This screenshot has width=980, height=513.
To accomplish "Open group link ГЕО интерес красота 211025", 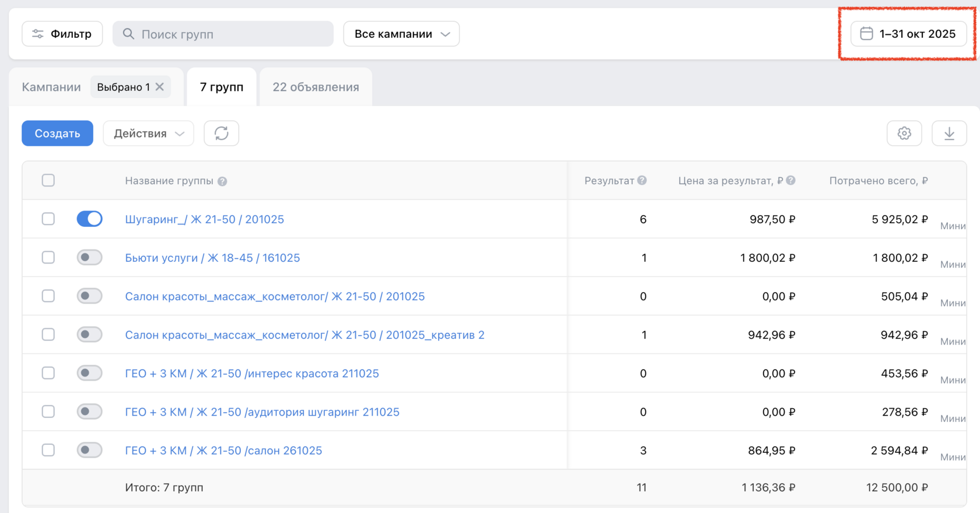I will click(x=252, y=373).
